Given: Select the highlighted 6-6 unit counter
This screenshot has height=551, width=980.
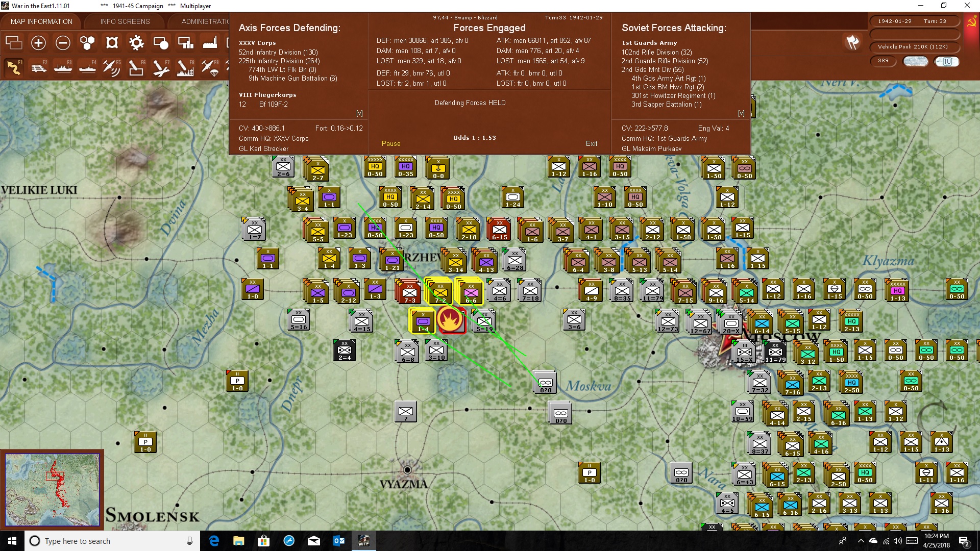Looking at the screenshot, I should (x=471, y=292).
